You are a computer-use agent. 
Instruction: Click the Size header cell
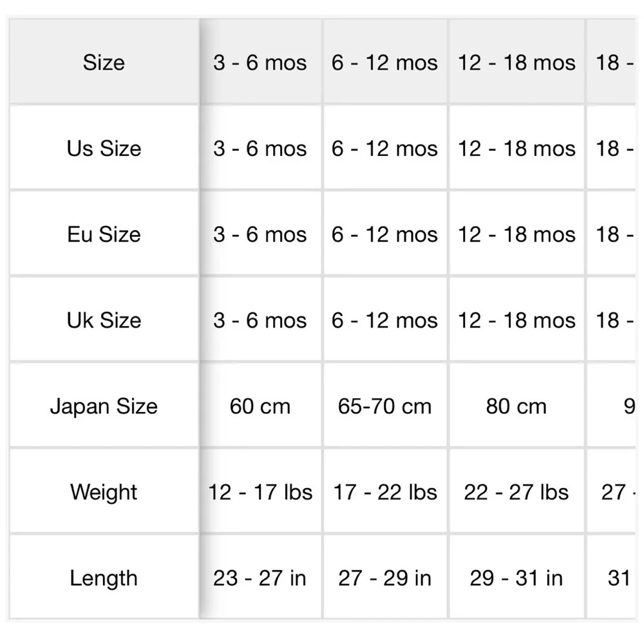click(104, 62)
